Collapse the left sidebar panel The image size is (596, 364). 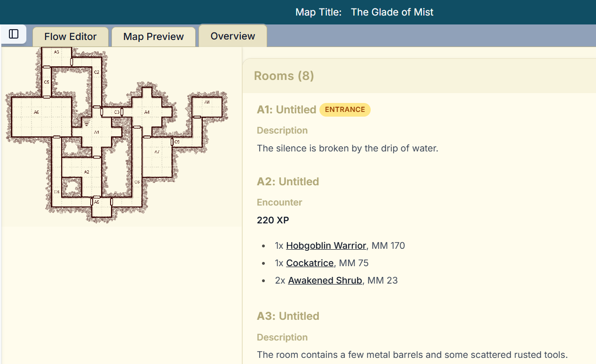click(x=14, y=34)
